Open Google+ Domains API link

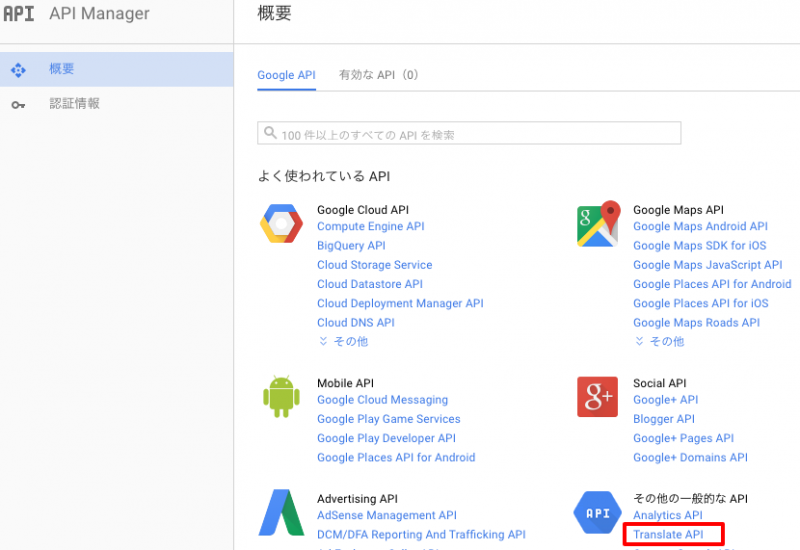(690, 458)
